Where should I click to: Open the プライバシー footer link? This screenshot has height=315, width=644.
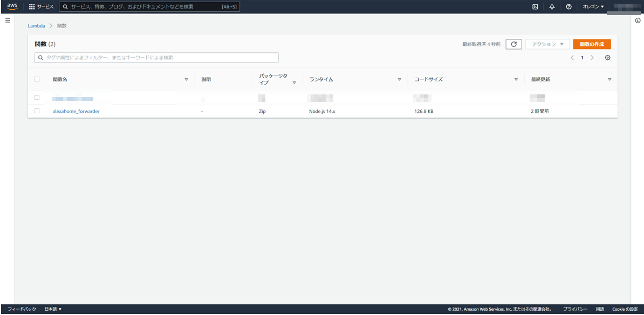pyautogui.click(x=575, y=309)
